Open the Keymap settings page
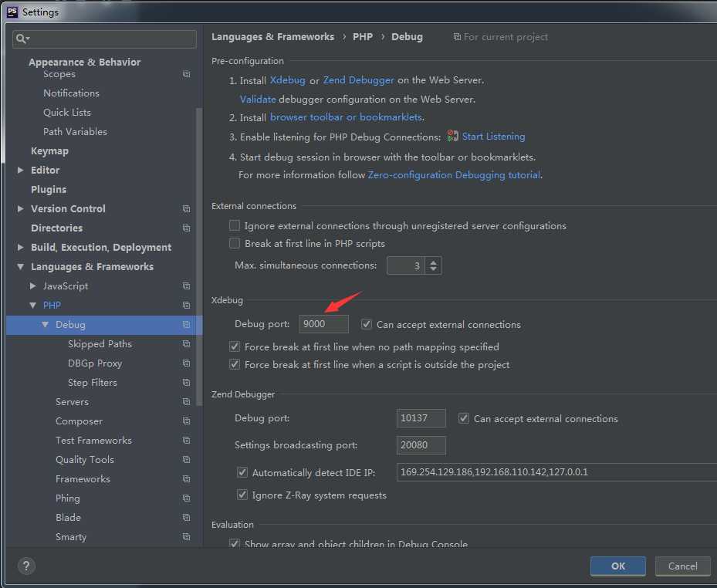717x588 pixels. [x=49, y=151]
